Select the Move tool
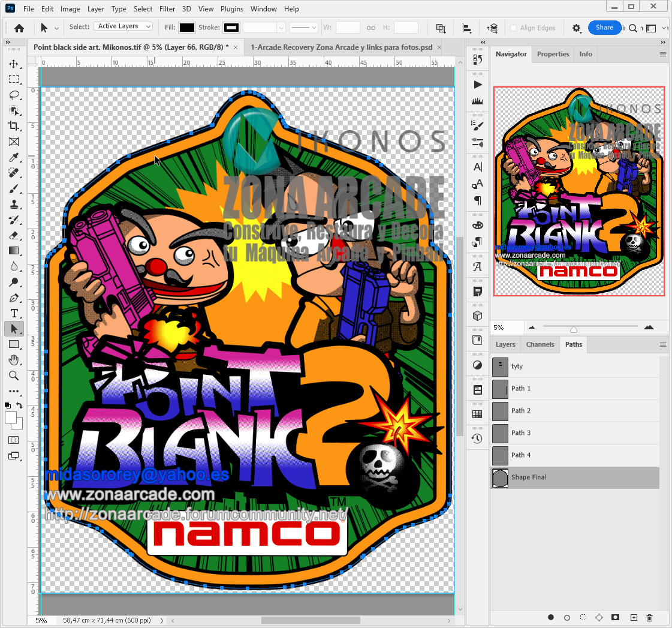This screenshot has width=672, height=628. pos(14,64)
